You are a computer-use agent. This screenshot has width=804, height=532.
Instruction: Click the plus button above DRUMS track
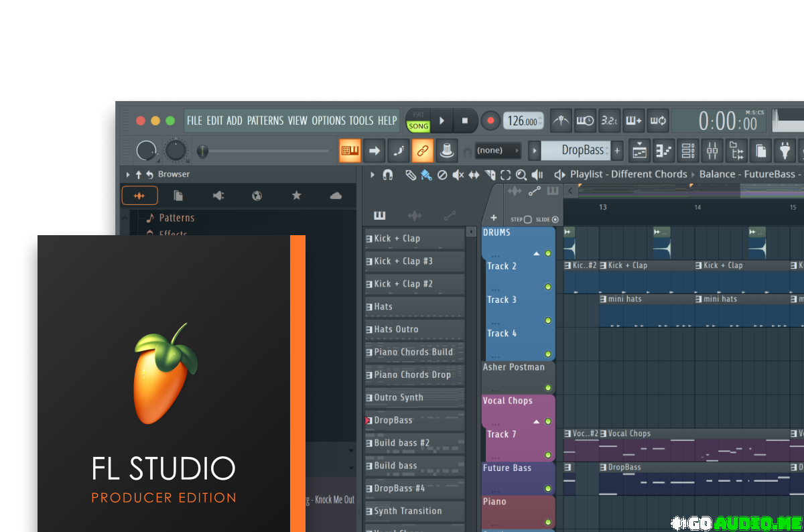[494, 218]
